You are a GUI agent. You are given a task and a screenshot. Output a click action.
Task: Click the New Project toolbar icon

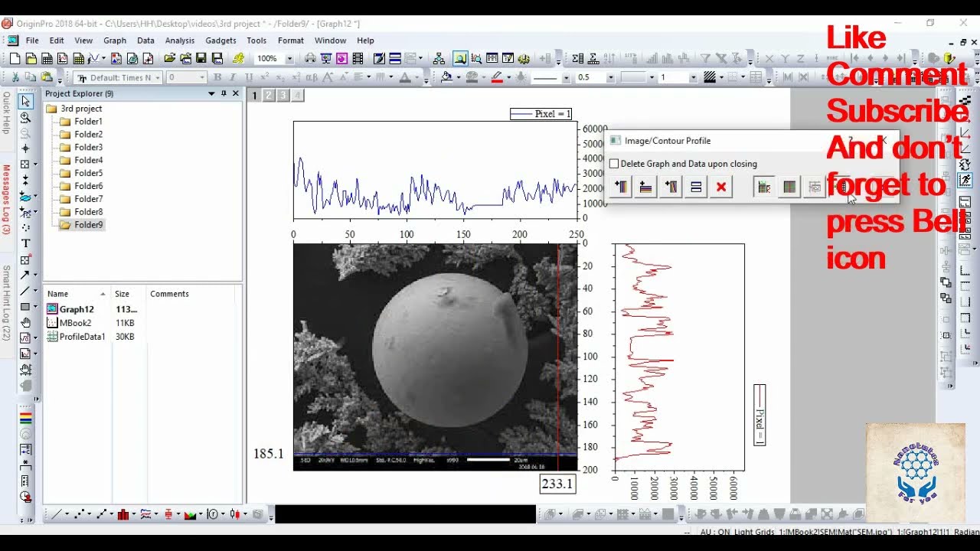(x=15, y=58)
